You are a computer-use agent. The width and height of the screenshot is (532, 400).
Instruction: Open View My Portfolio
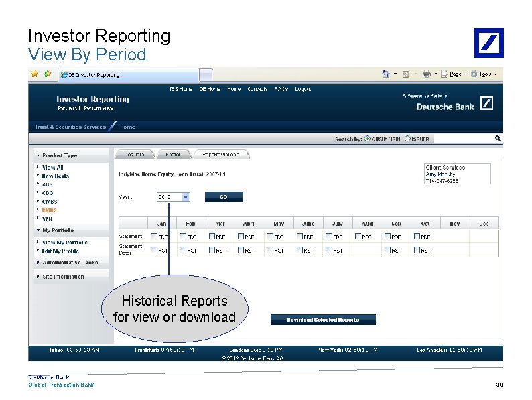click(x=65, y=243)
